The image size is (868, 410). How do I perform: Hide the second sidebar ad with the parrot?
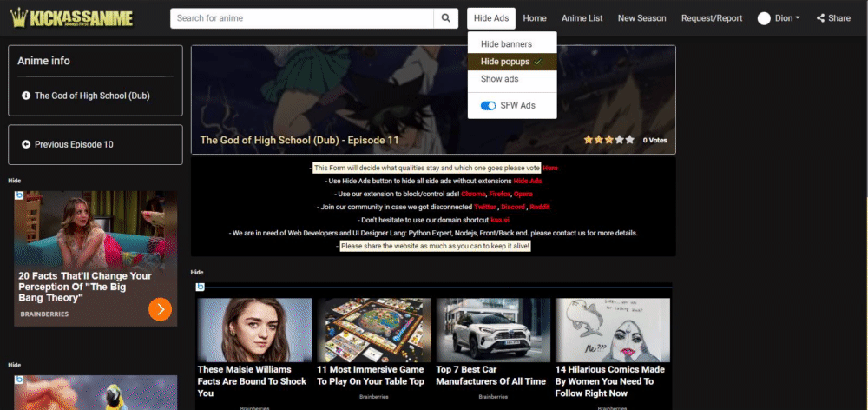(15, 365)
